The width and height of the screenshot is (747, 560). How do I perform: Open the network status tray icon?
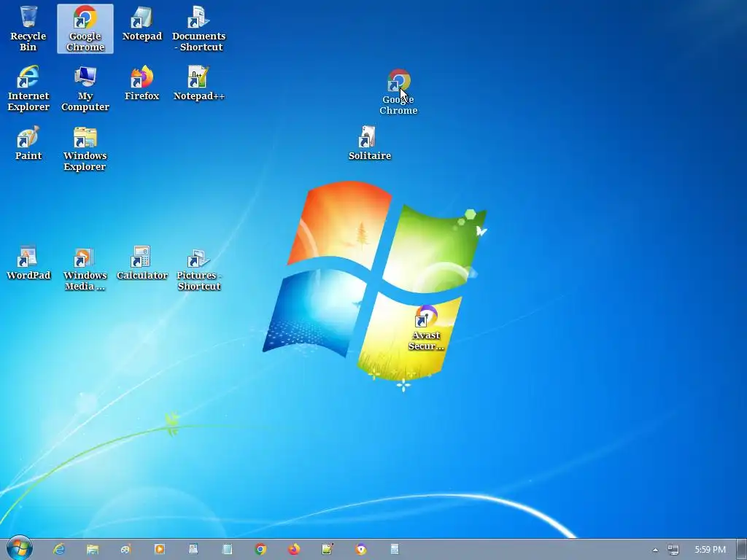pos(673,550)
